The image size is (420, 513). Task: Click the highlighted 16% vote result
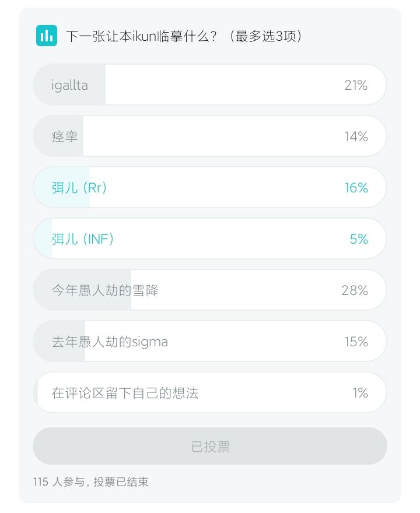356,188
